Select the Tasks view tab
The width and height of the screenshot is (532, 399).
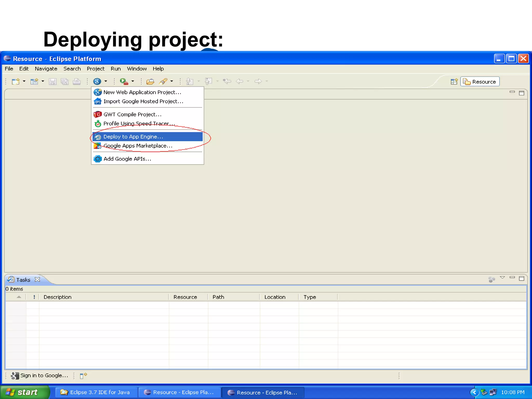[23, 280]
